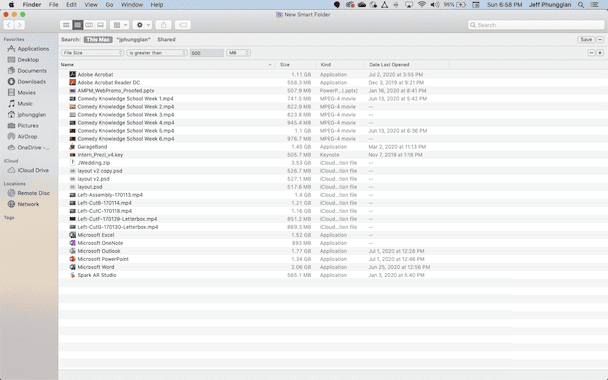Open jphungglan home folder in sidebar
Image resolution: width=608 pixels, height=380 pixels.
tap(27, 115)
